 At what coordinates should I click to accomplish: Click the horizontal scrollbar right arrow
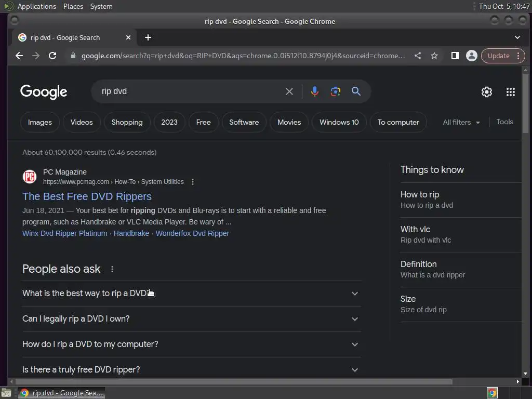(x=517, y=382)
